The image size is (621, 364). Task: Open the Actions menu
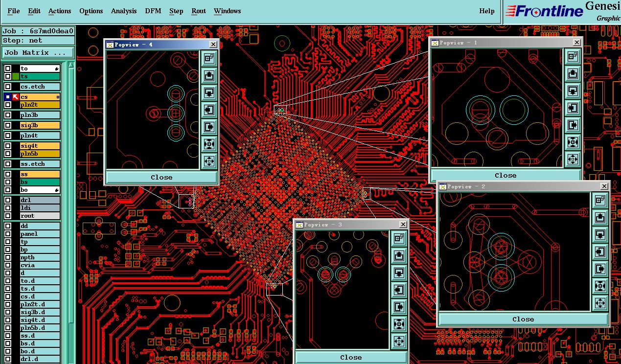click(x=60, y=11)
